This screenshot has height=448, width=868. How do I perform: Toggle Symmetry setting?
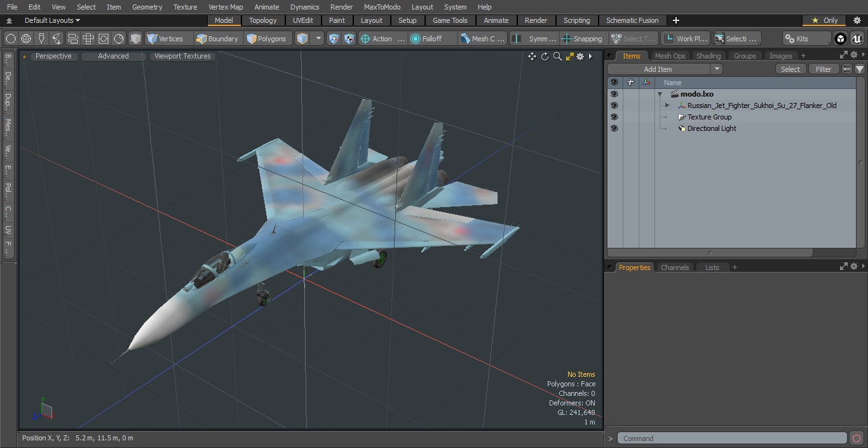535,39
